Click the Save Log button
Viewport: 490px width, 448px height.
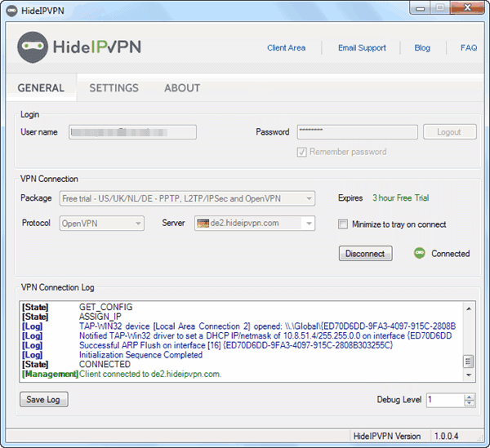click(44, 399)
